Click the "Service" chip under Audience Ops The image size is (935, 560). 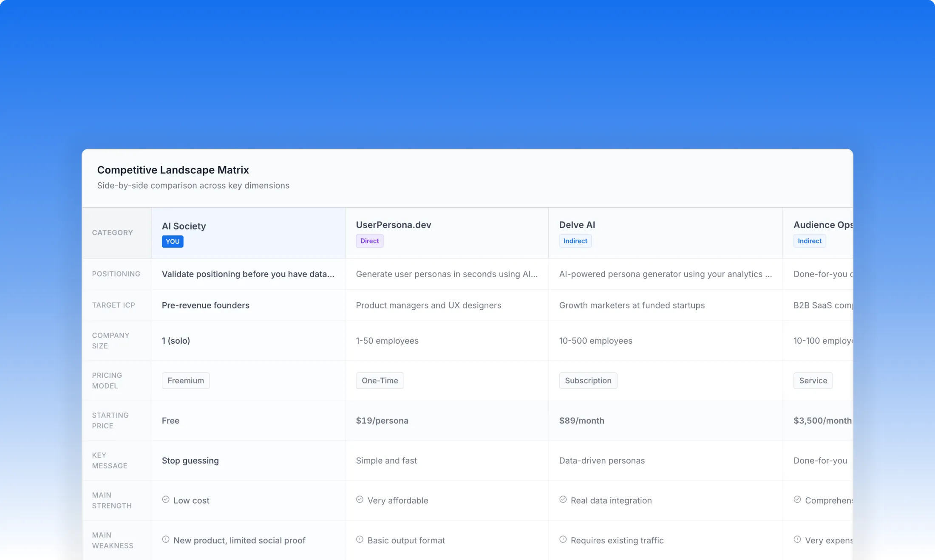click(813, 380)
